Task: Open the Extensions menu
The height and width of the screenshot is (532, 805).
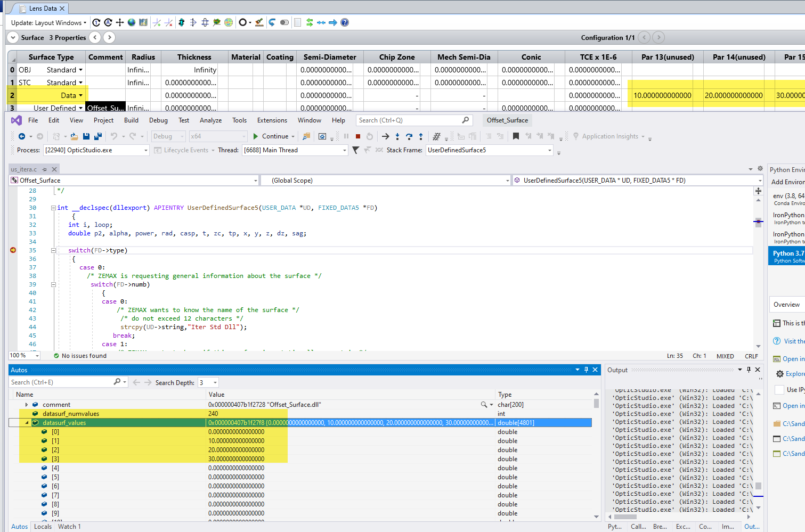Action: point(272,120)
